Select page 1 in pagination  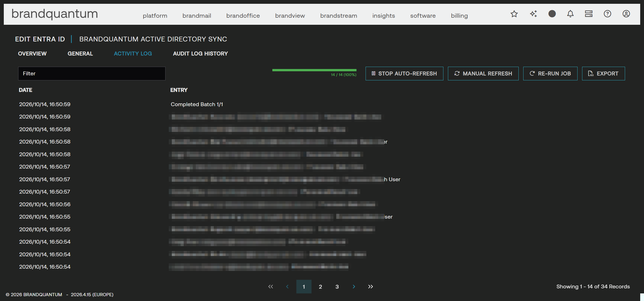[304, 287]
